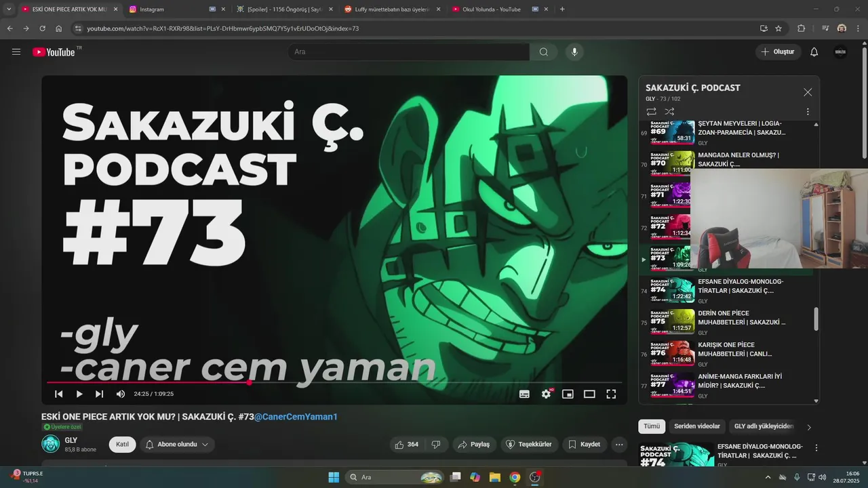Open File Explorer from the taskbar
The image size is (868, 488).
click(x=494, y=477)
